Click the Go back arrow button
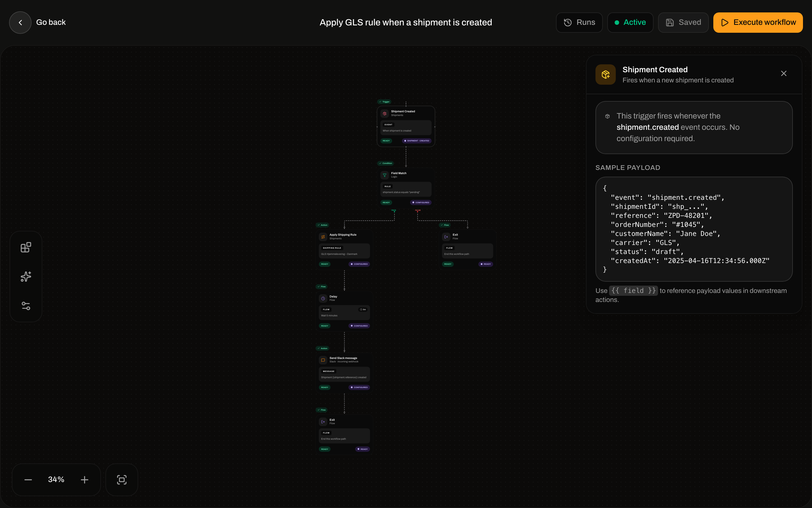 pos(20,23)
